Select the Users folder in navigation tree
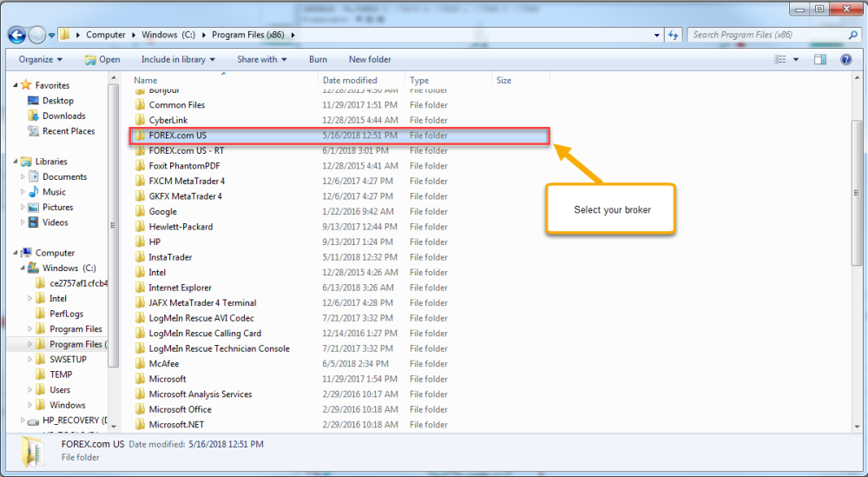Image resolution: width=868 pixels, height=477 pixels. point(60,390)
